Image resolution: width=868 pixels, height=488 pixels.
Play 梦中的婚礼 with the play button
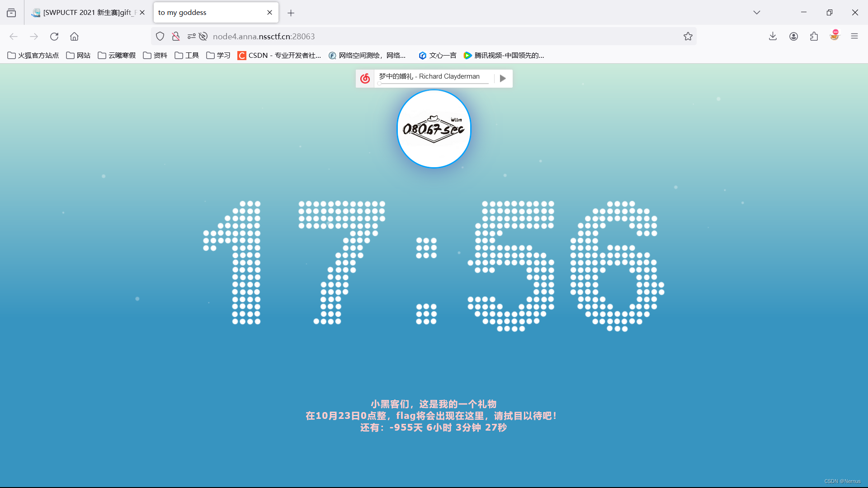(x=503, y=78)
